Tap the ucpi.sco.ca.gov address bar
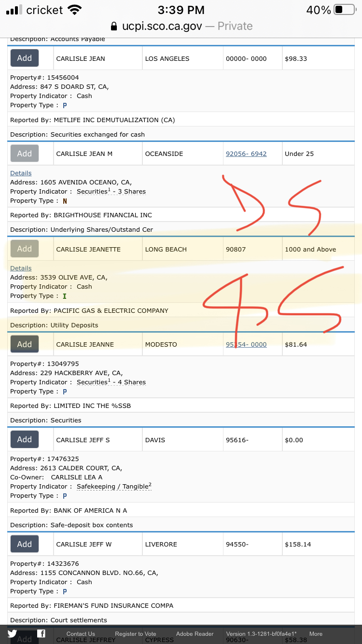Image resolution: width=362 pixels, height=644 pixels. [x=181, y=26]
